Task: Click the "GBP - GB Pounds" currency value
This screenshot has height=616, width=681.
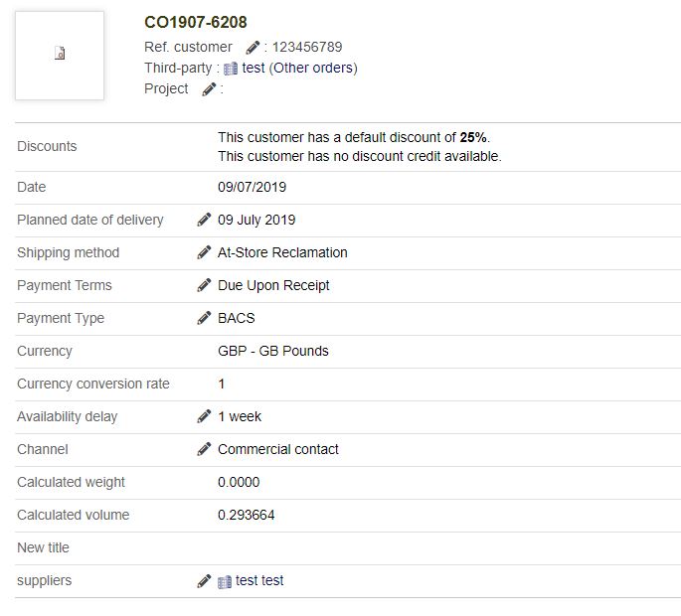Action: 273,351
